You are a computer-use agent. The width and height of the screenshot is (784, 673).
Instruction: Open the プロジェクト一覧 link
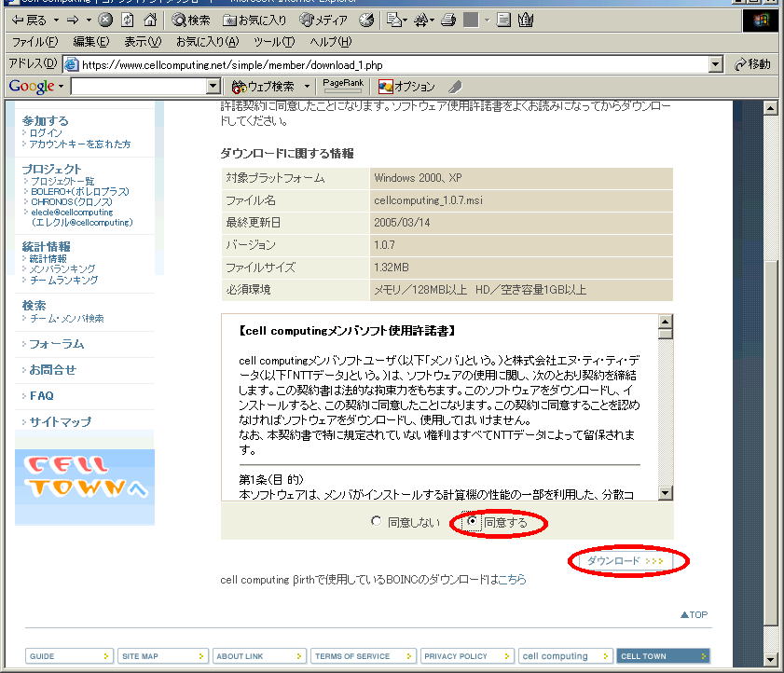click(x=62, y=181)
